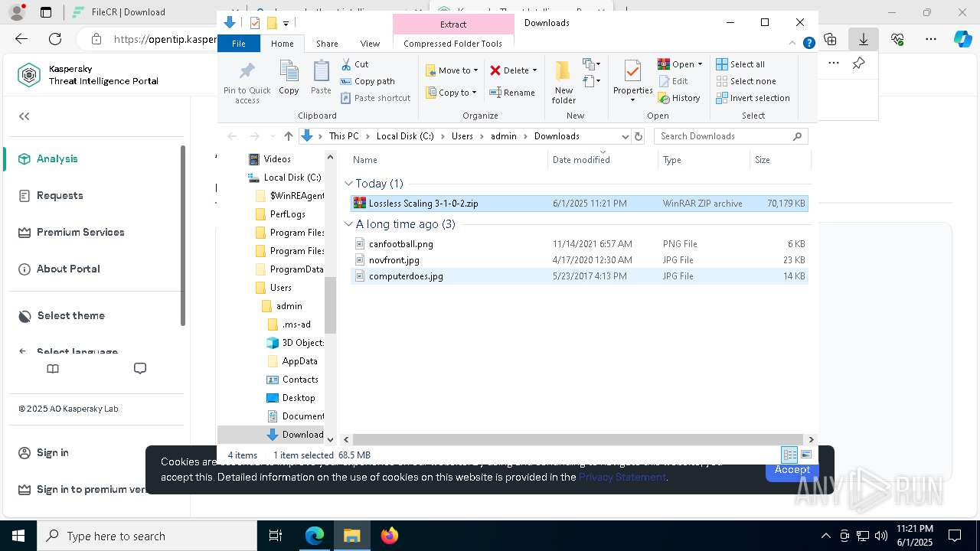The height and width of the screenshot is (551, 980).
Task: Open Explorer Help question mark icon
Action: click(808, 44)
